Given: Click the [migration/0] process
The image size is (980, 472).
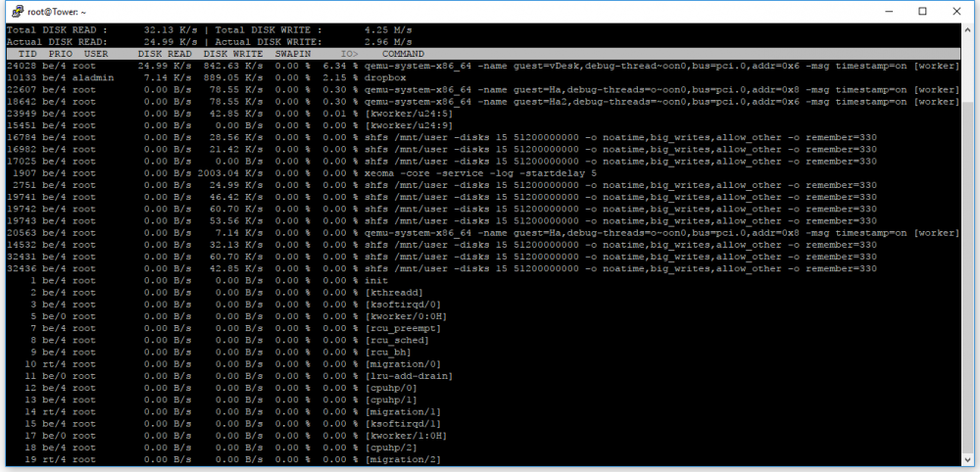Looking at the screenshot, I should click(x=403, y=364).
